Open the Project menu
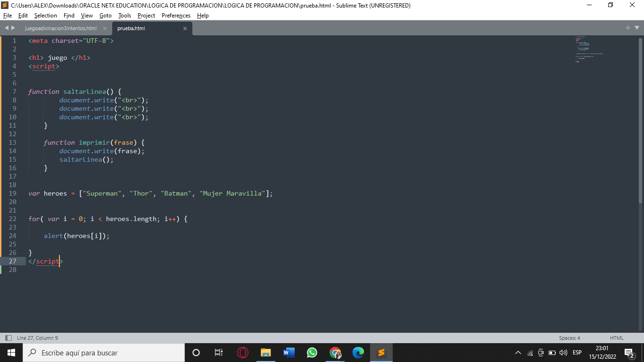Viewport: 644px width, 362px height. [146, 16]
